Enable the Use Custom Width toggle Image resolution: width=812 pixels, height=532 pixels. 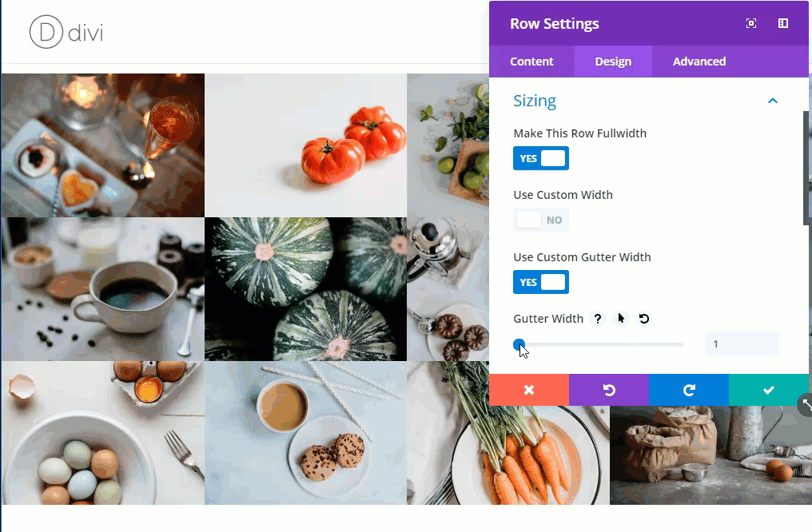pos(540,220)
